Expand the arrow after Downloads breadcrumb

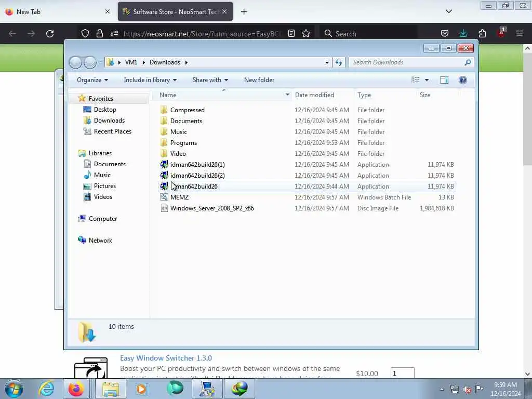pos(187,62)
